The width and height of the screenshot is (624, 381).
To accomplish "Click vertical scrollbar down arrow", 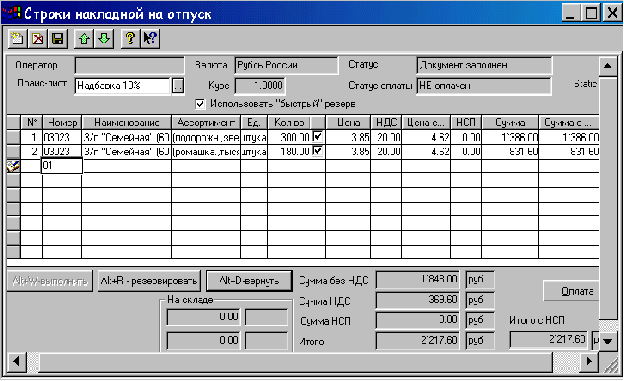I will (x=607, y=341).
